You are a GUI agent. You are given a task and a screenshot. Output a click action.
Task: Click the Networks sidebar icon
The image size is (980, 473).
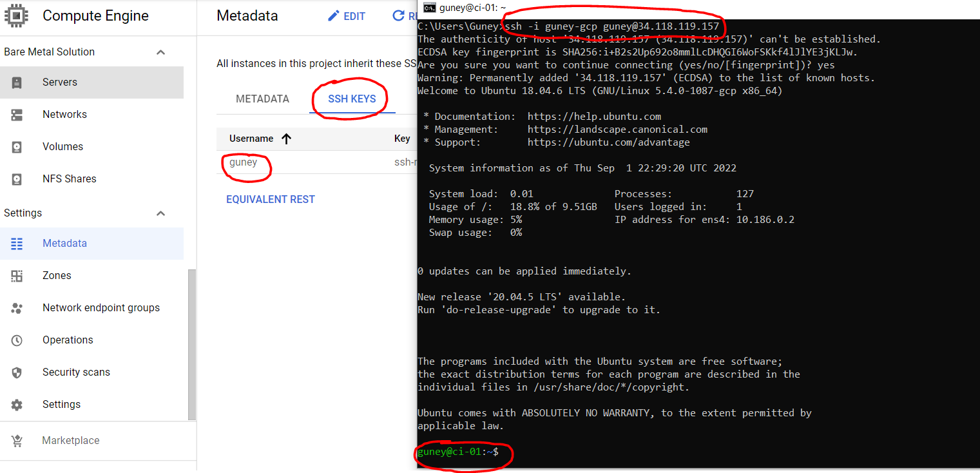click(x=17, y=115)
